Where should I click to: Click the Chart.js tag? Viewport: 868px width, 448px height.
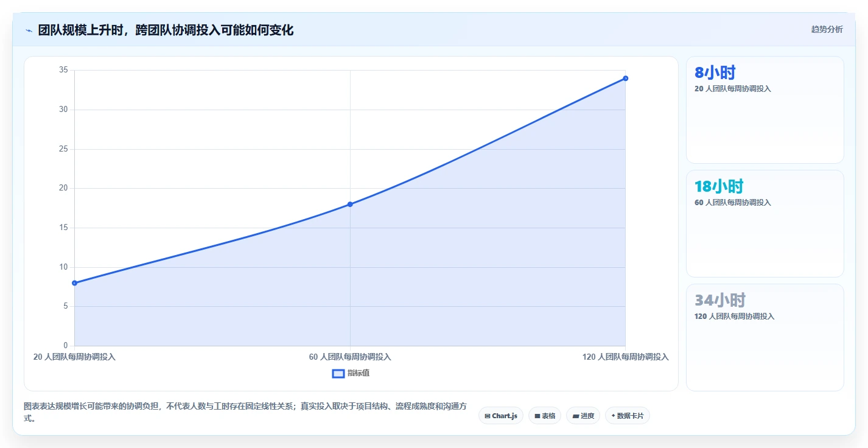501,416
